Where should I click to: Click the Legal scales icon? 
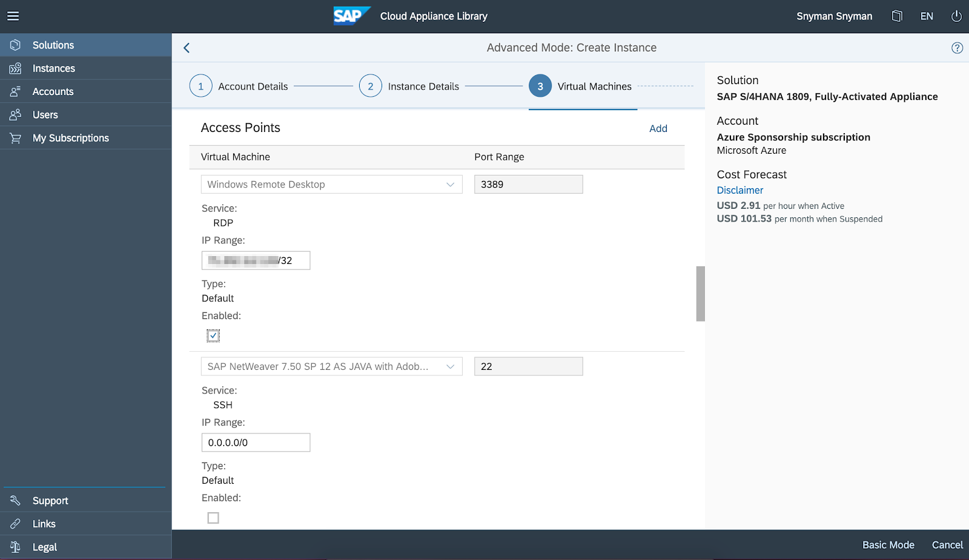pyautogui.click(x=15, y=547)
